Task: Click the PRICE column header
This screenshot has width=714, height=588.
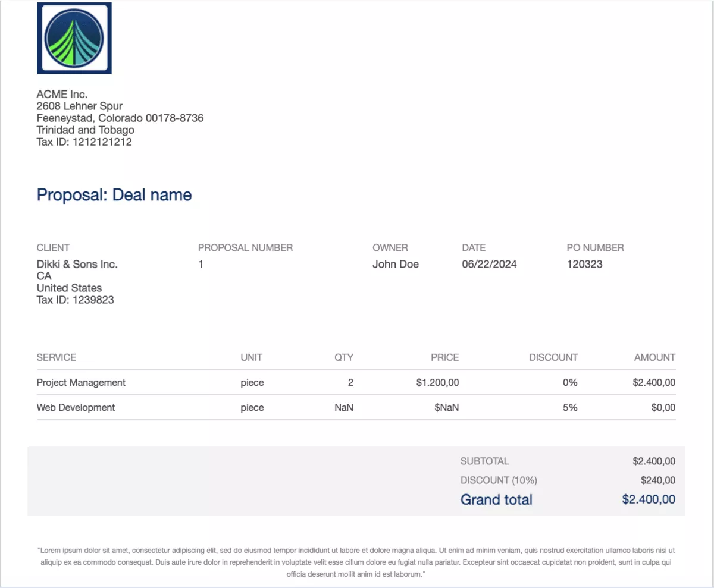Action: click(445, 357)
